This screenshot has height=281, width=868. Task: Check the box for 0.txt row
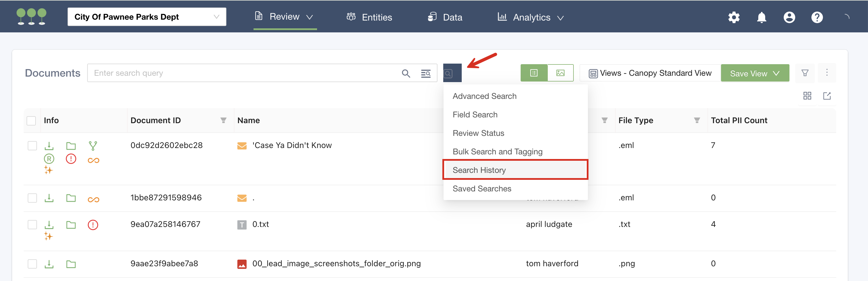(x=32, y=225)
